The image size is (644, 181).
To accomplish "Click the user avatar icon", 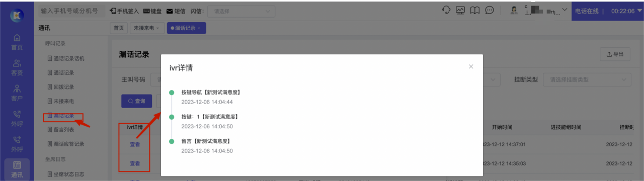I will (x=514, y=11).
